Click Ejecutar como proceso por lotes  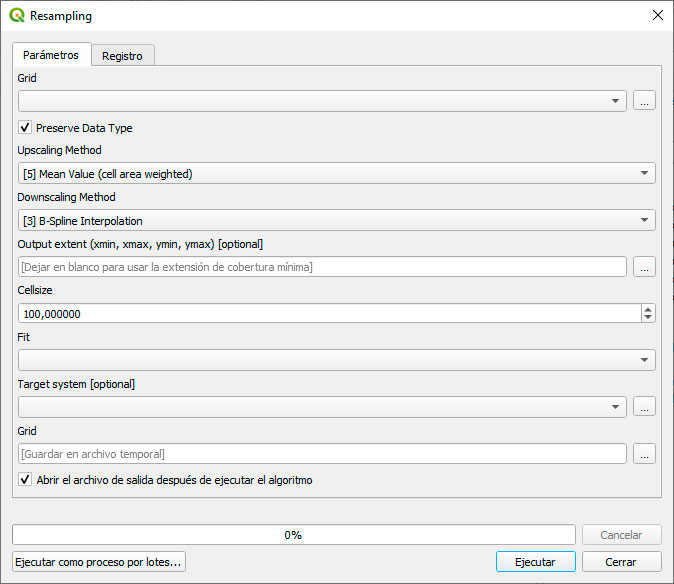pos(99,562)
